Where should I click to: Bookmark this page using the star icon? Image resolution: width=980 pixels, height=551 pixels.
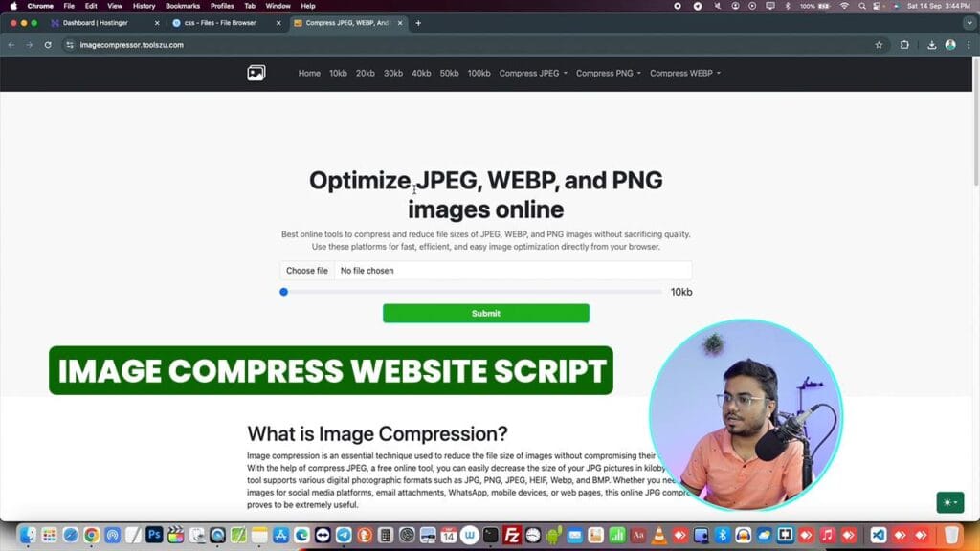[x=879, y=44]
